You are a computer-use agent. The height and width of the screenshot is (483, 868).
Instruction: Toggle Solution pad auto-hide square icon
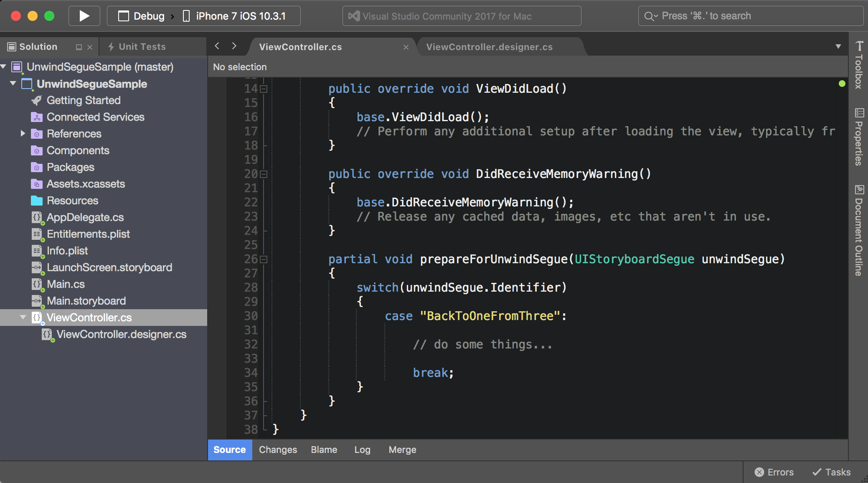79,47
